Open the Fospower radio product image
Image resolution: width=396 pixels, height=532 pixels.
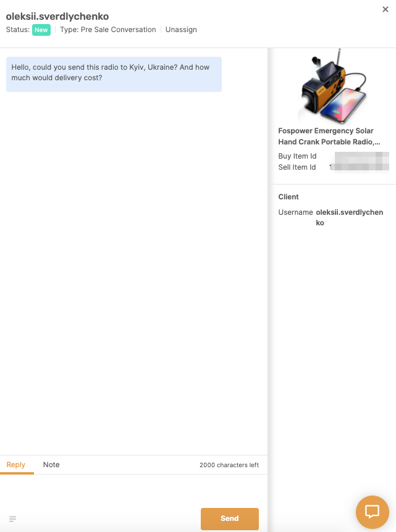(x=332, y=86)
